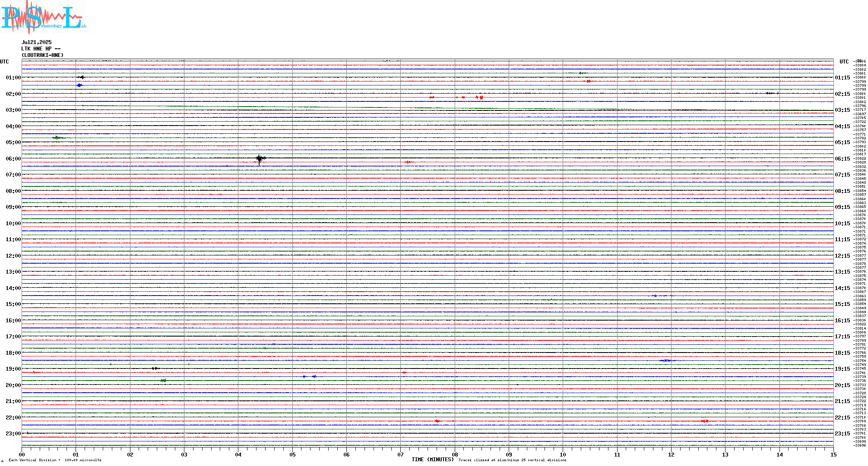Image resolution: width=868 pixels, height=466 pixels.
Task: Click the UTC label above 01:15
Action: coord(844,62)
